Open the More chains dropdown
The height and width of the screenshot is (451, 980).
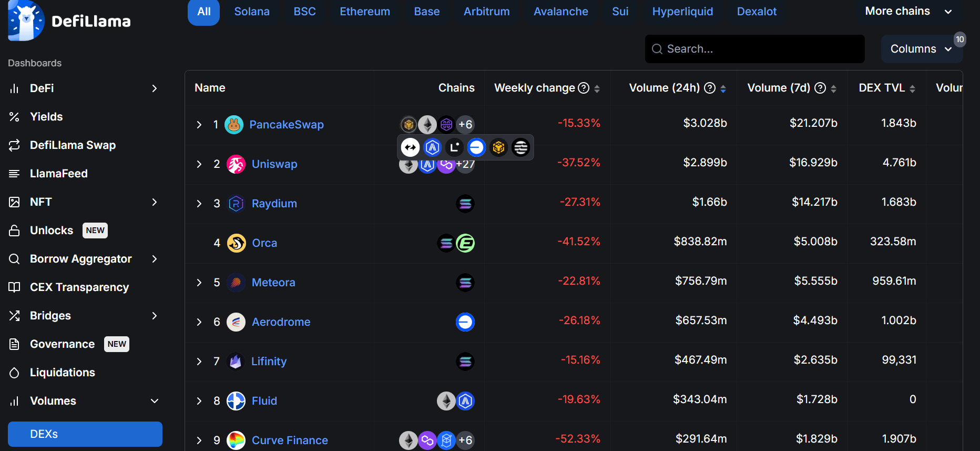pyautogui.click(x=908, y=12)
